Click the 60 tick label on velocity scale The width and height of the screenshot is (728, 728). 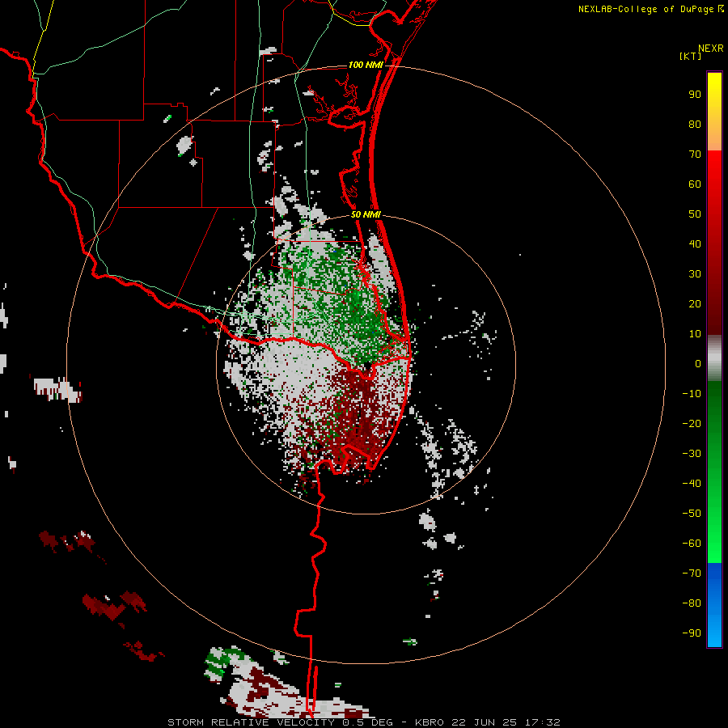pyautogui.click(x=695, y=184)
